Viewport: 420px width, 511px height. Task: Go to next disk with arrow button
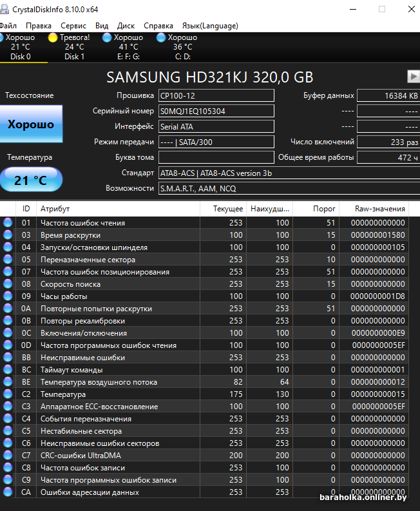(x=414, y=77)
